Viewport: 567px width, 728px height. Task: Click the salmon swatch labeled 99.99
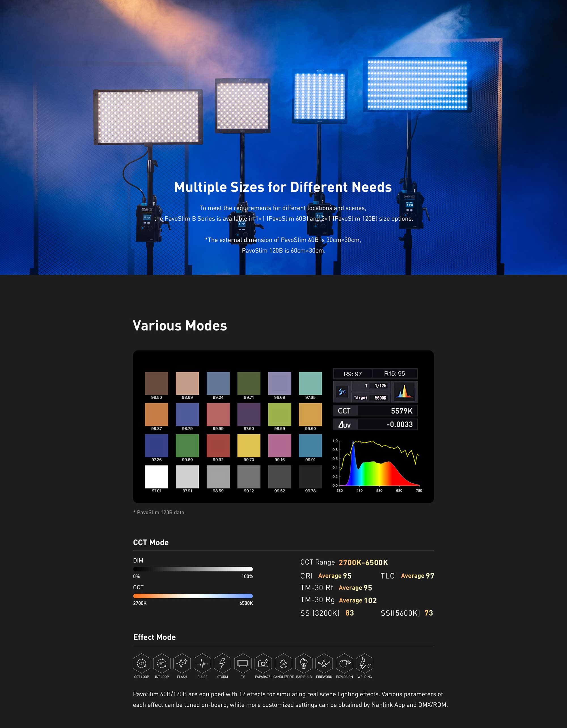pyautogui.click(x=218, y=414)
